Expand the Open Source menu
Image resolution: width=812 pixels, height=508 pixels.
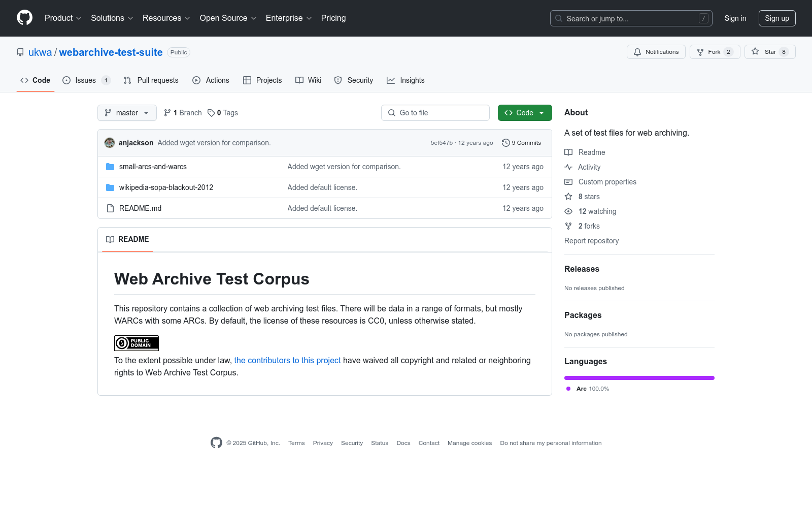pyautogui.click(x=228, y=18)
